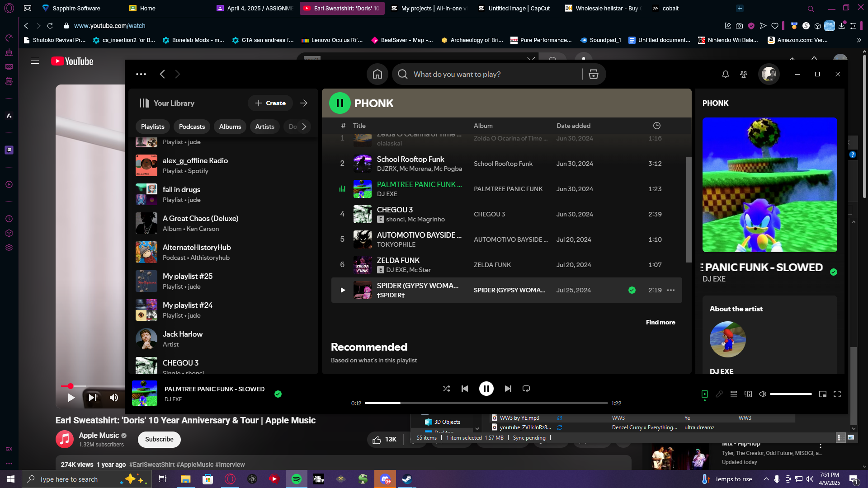Enter full screen with the player icon
This screenshot has width=868, height=488.
pyautogui.click(x=837, y=394)
